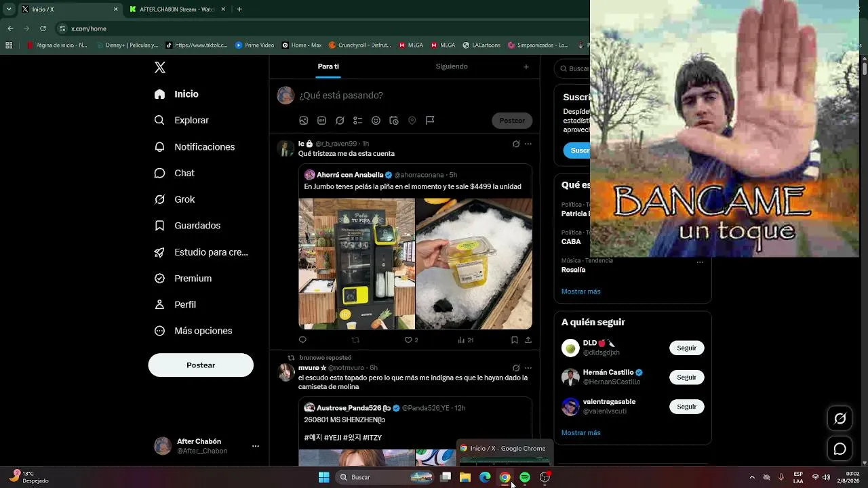Show hidden system tray icons
Image resolution: width=868 pixels, height=488 pixels.
pyautogui.click(x=752, y=477)
